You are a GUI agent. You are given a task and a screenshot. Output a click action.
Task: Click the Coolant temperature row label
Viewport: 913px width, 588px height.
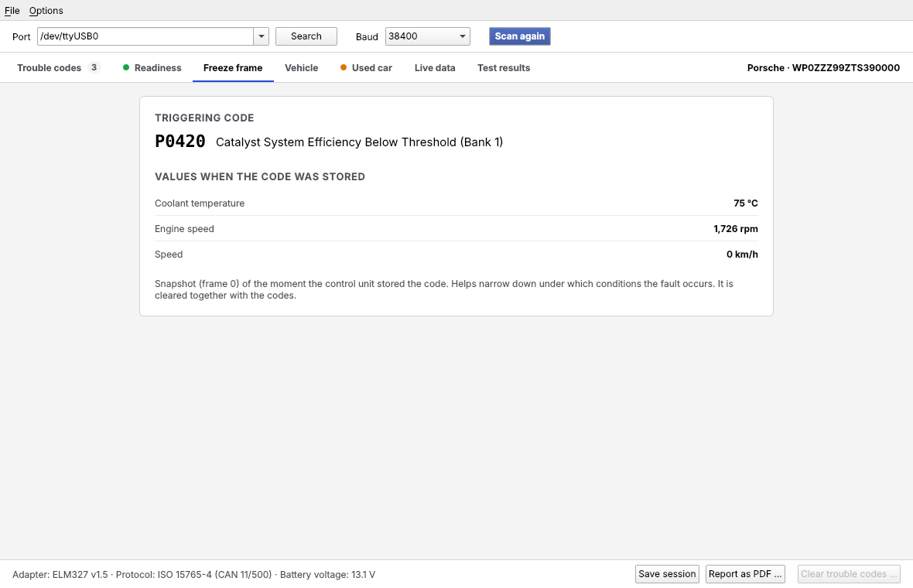click(200, 203)
